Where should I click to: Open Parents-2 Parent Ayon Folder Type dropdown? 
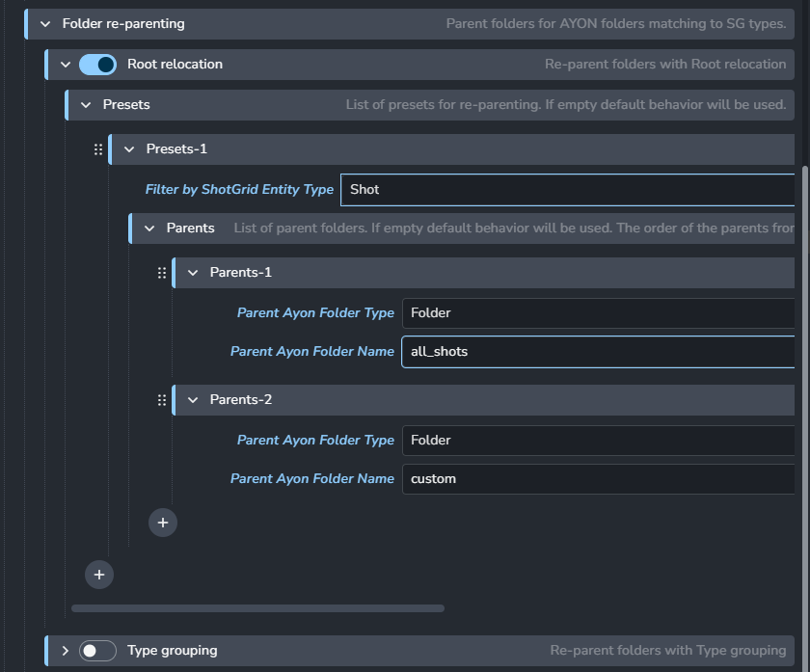[x=598, y=441]
